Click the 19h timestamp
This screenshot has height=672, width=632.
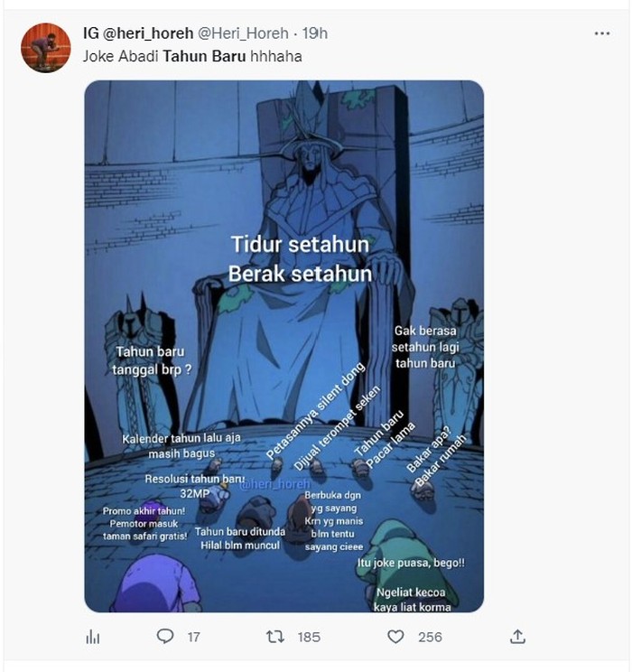click(315, 34)
